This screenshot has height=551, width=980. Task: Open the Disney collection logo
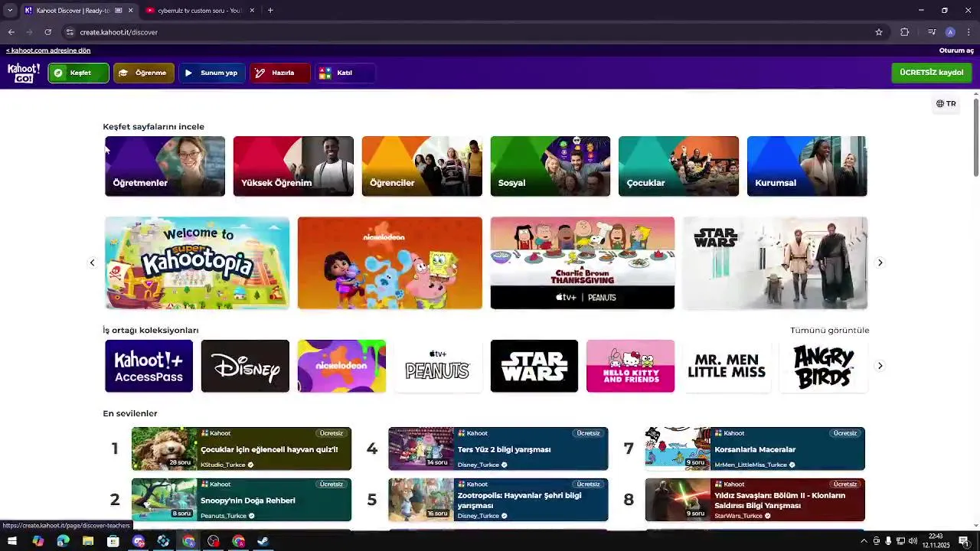[x=245, y=366]
